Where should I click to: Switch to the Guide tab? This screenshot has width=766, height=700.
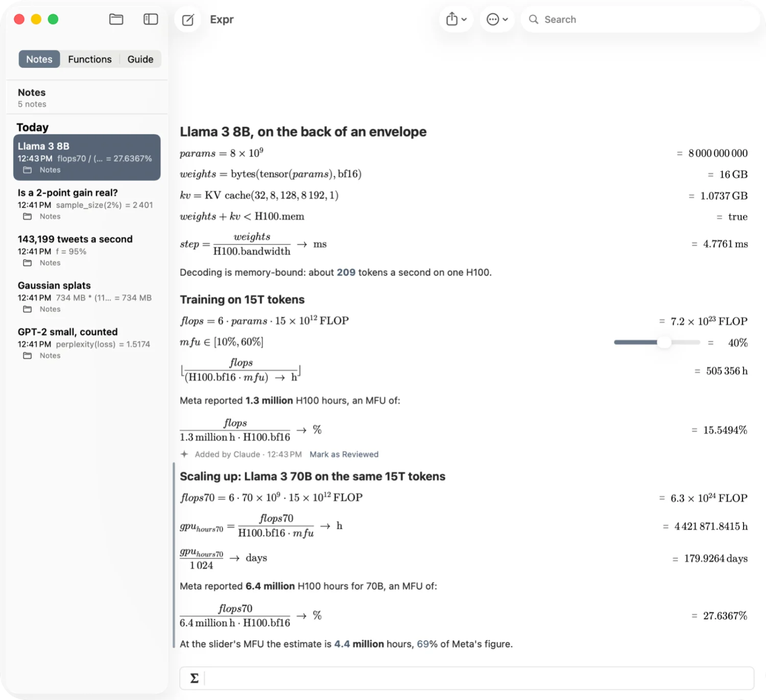click(140, 59)
